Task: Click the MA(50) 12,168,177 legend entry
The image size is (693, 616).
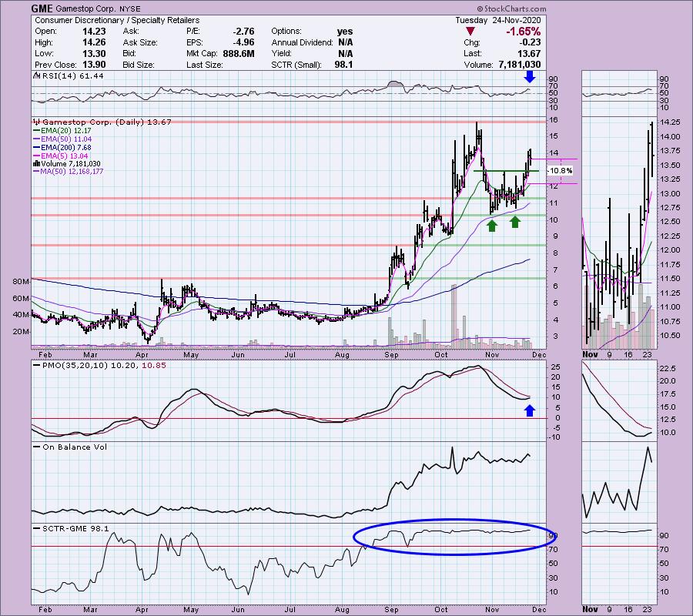Action: (72, 172)
